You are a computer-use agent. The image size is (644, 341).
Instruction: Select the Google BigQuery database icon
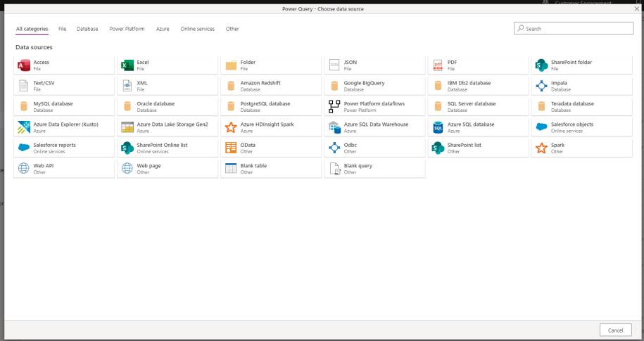[x=334, y=86]
